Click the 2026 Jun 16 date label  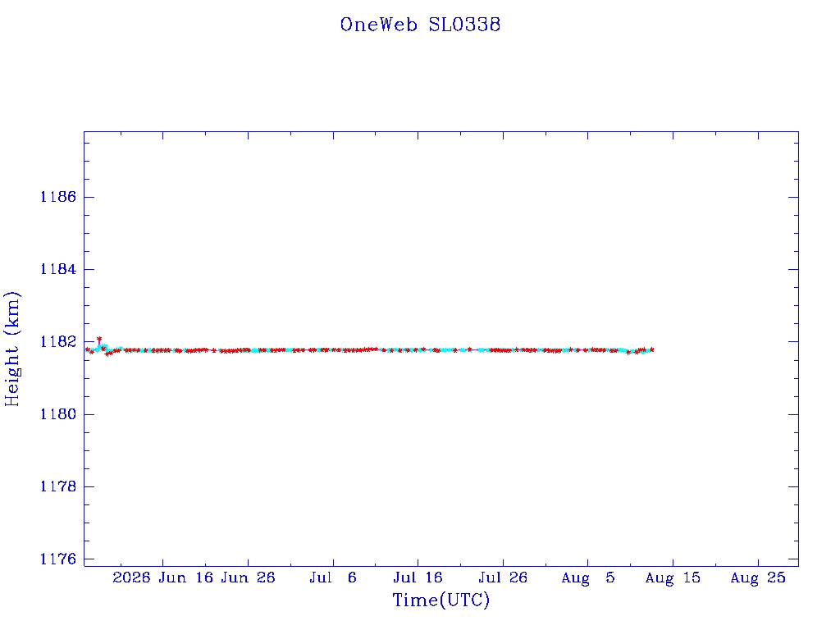[163, 577]
